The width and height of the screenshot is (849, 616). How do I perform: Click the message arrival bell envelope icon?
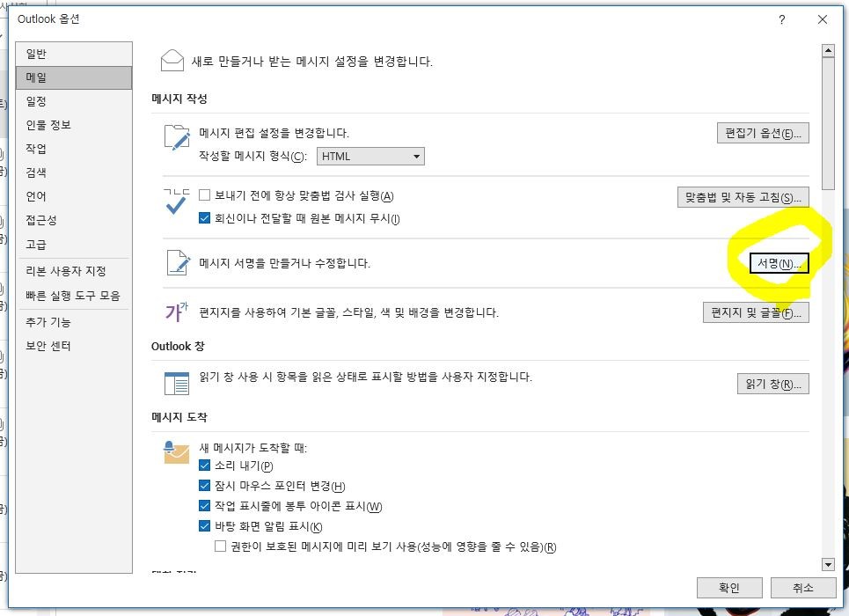(x=177, y=452)
